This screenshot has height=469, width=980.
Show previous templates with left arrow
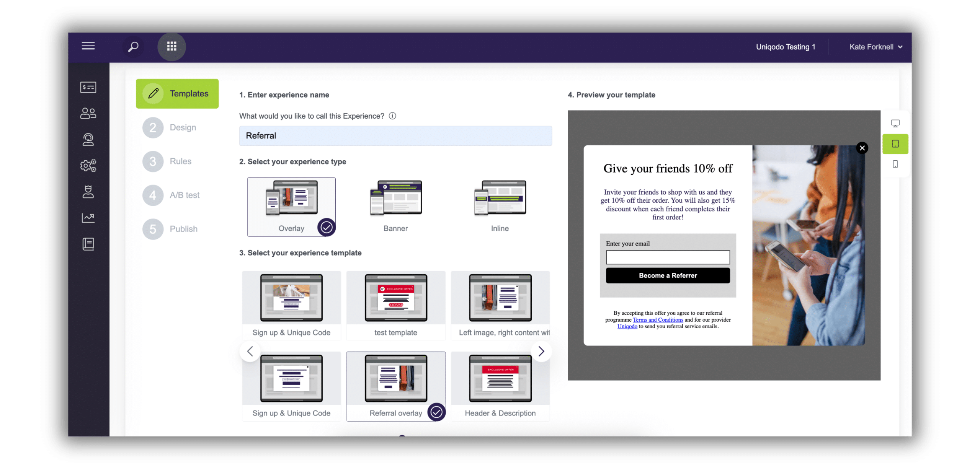pos(250,351)
